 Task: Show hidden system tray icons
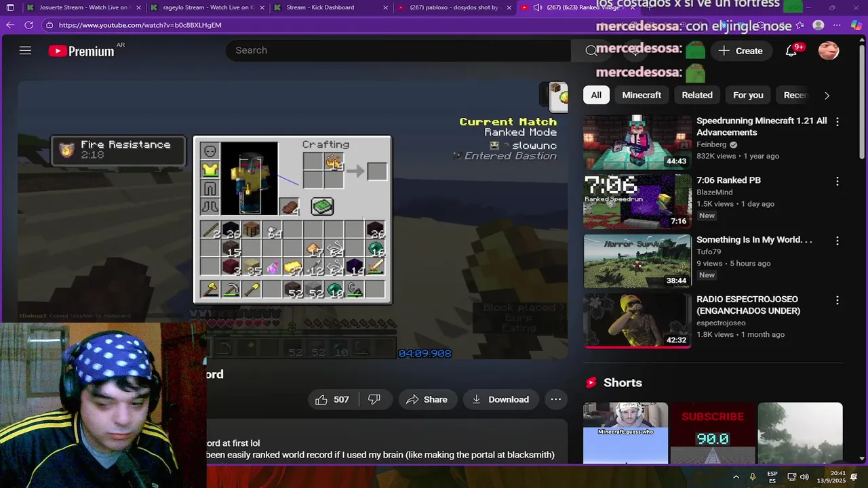[x=736, y=476]
